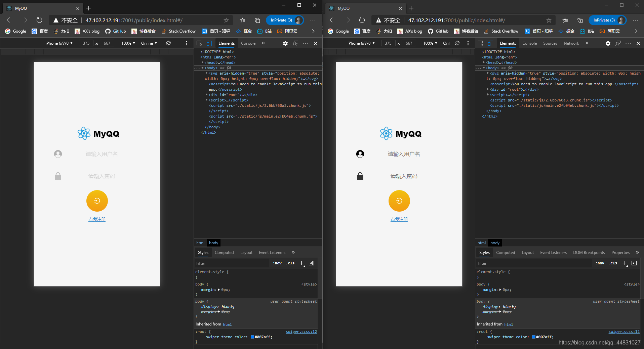Toggle .cls class editor in right Styles pane
The width and height of the screenshot is (644, 349).
click(x=613, y=263)
